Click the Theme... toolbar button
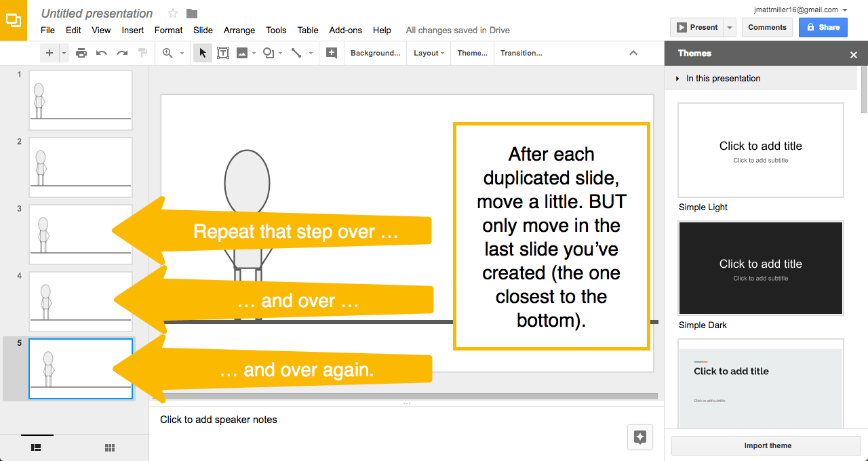The image size is (868, 461). (x=472, y=53)
